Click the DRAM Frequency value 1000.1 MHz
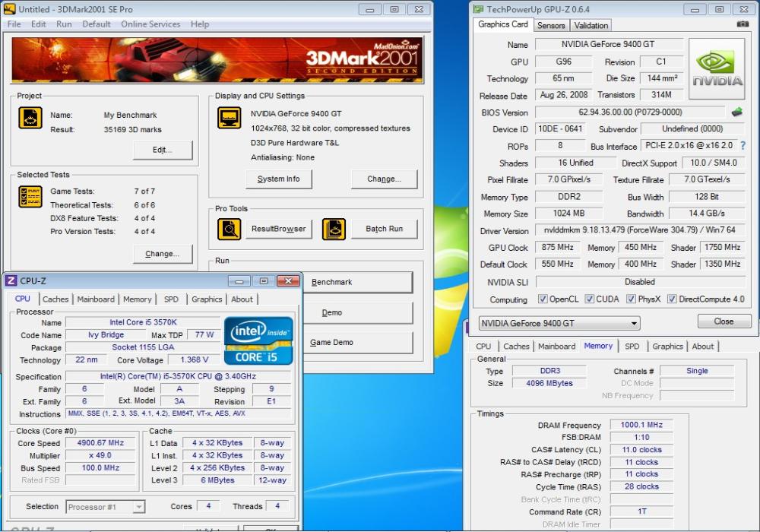The width and height of the screenshot is (760, 532). pyautogui.click(x=641, y=425)
